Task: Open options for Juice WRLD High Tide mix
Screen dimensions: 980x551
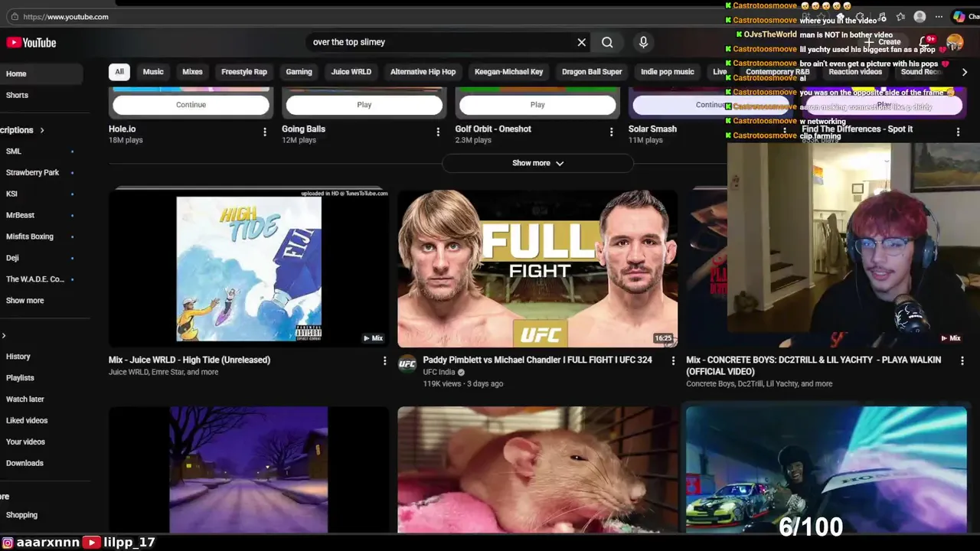Action: 384,360
